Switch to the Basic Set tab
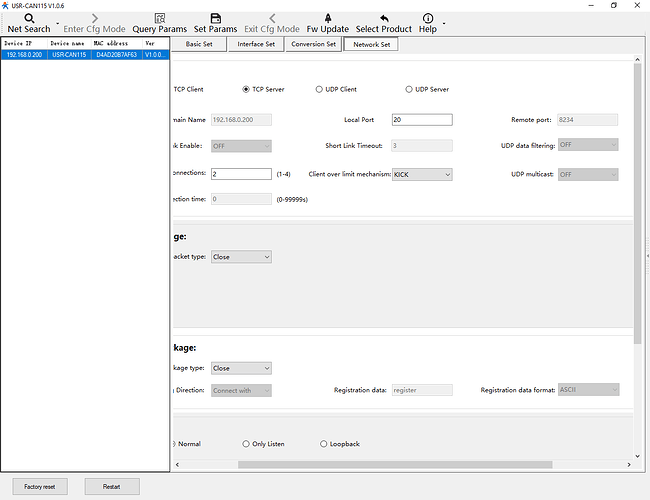Viewport: 650px width, 500px height. click(x=199, y=44)
